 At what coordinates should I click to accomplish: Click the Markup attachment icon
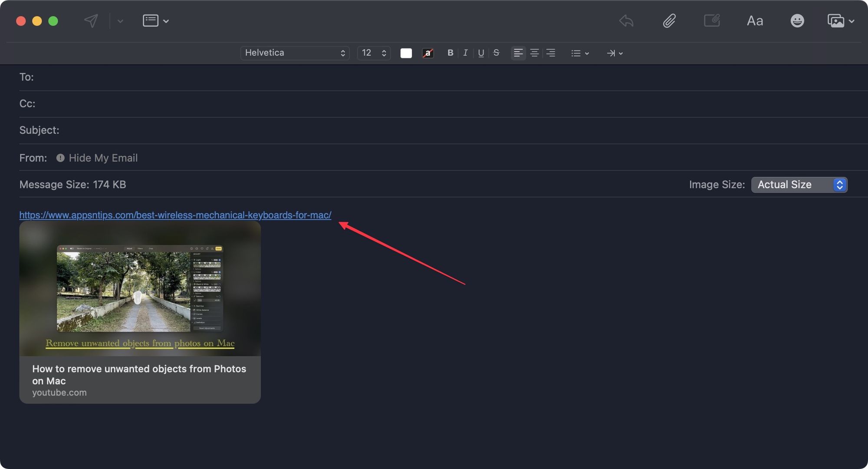coord(712,20)
